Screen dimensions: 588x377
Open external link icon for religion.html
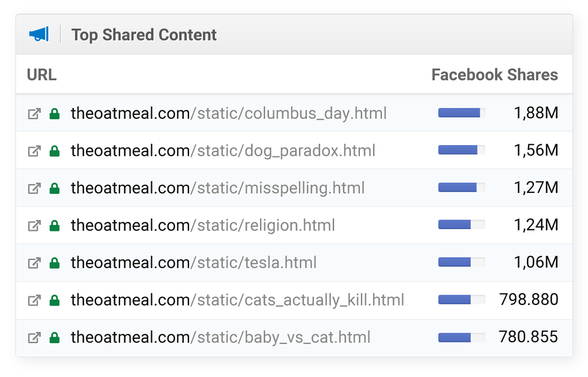click(34, 226)
